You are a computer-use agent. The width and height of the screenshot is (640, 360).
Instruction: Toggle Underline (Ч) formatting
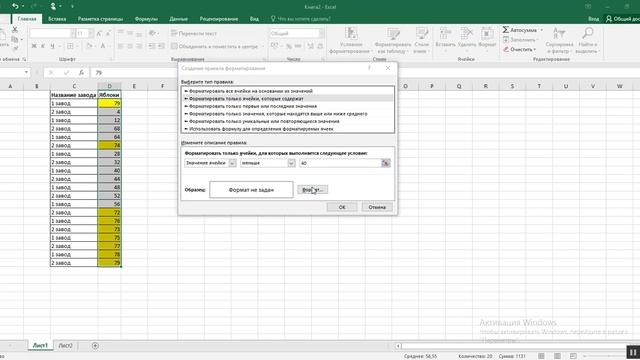pos(52,46)
